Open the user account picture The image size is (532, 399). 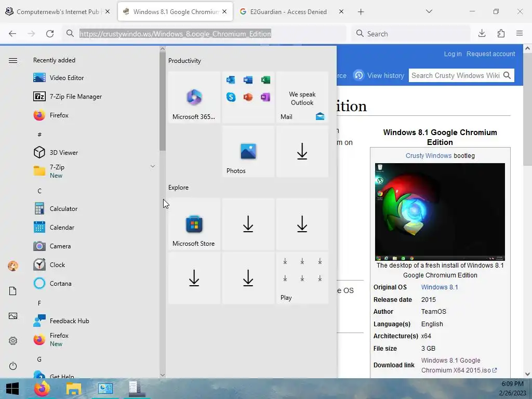click(x=13, y=265)
